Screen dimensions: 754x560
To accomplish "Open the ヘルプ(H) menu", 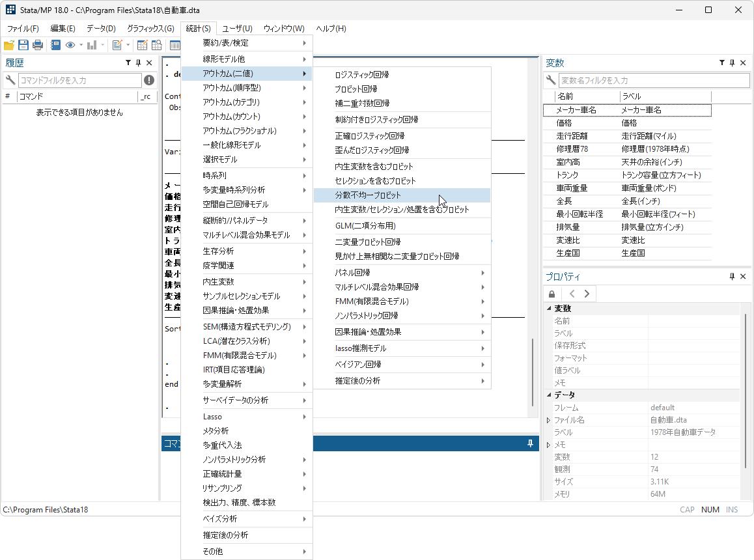I will (x=331, y=29).
